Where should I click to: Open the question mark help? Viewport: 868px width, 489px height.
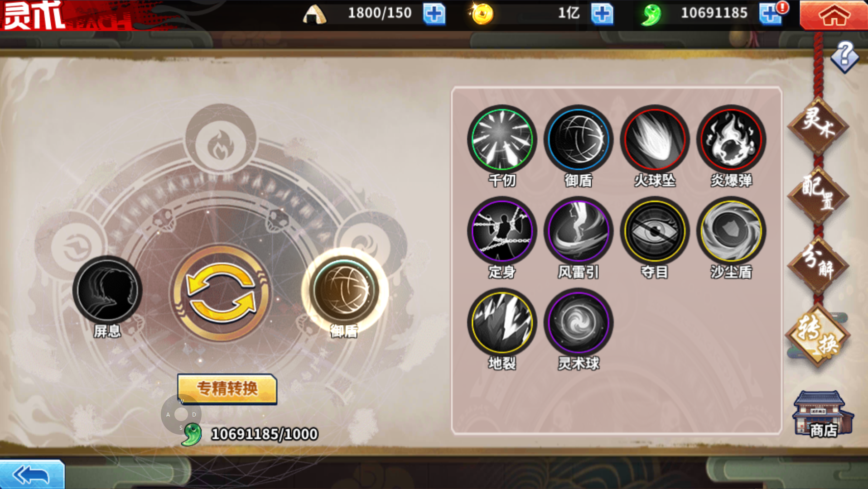pos(845,56)
